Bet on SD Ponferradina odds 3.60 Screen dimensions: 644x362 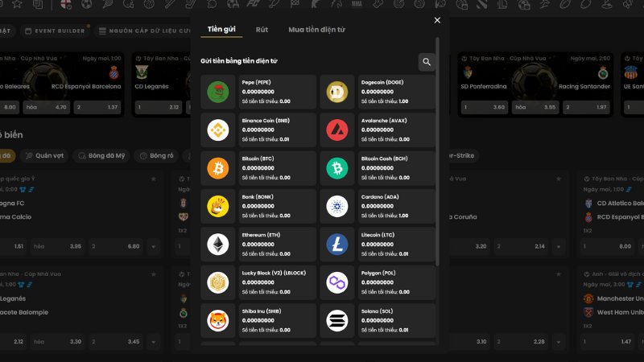[x=485, y=108]
